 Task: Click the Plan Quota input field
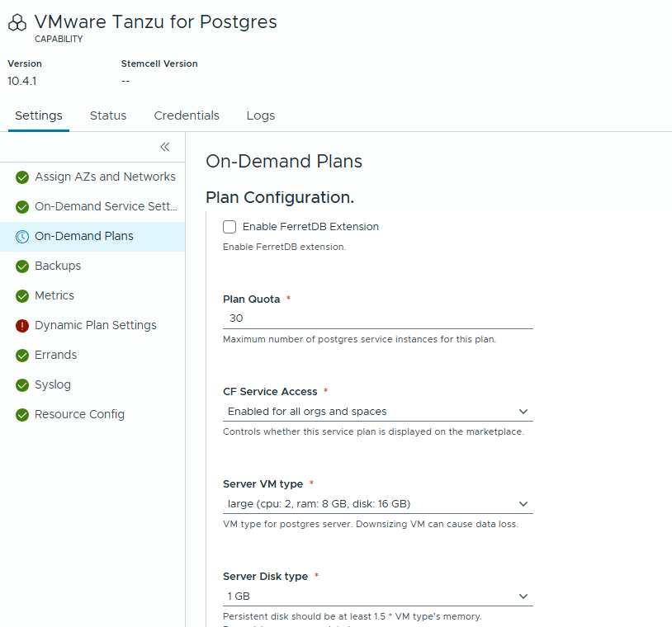coord(377,318)
